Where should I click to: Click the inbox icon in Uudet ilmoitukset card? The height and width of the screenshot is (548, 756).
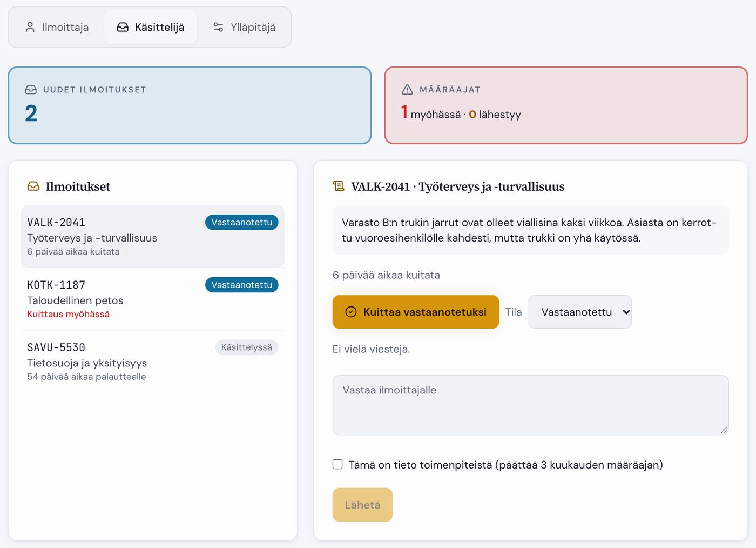pyautogui.click(x=31, y=90)
